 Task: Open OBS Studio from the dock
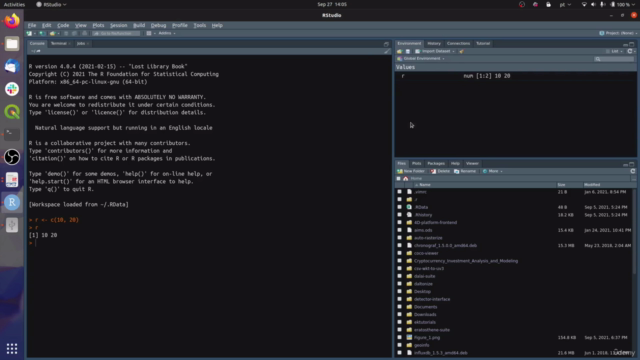(x=12, y=157)
